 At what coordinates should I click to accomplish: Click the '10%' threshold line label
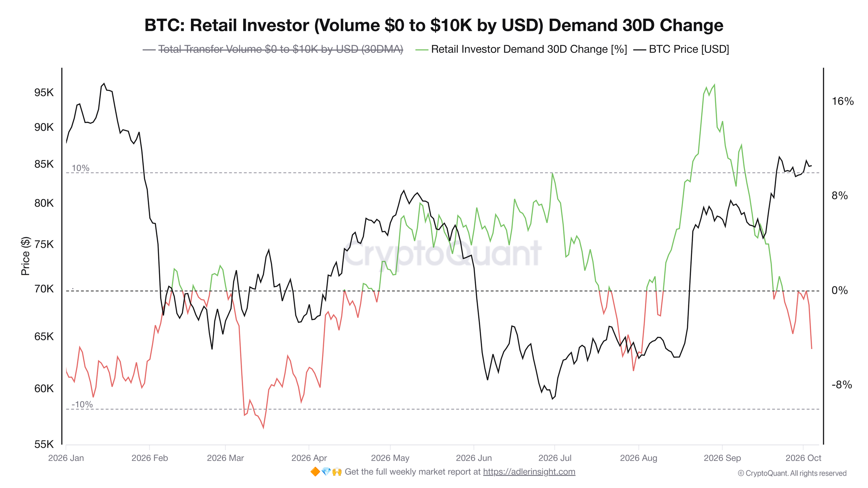coord(80,168)
